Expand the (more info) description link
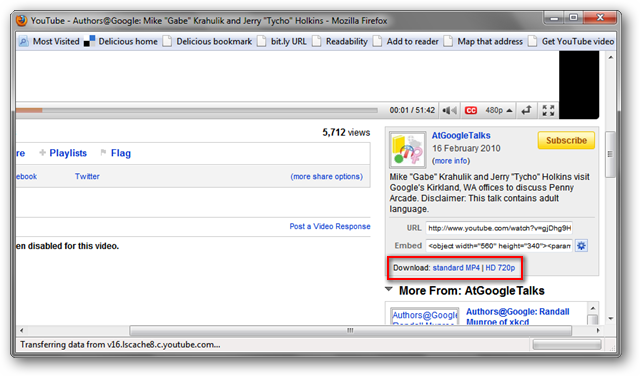 pyautogui.click(x=451, y=161)
